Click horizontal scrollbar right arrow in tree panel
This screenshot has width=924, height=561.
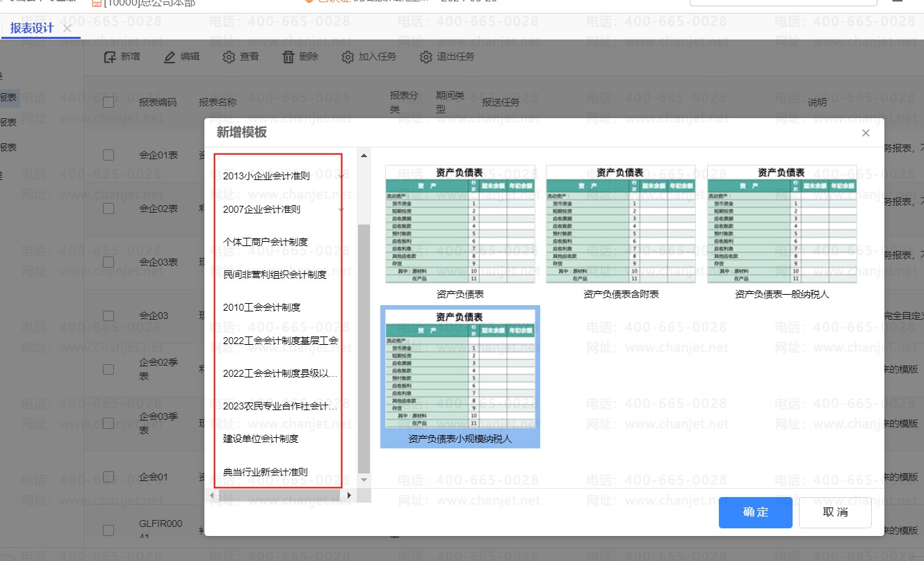349,495
